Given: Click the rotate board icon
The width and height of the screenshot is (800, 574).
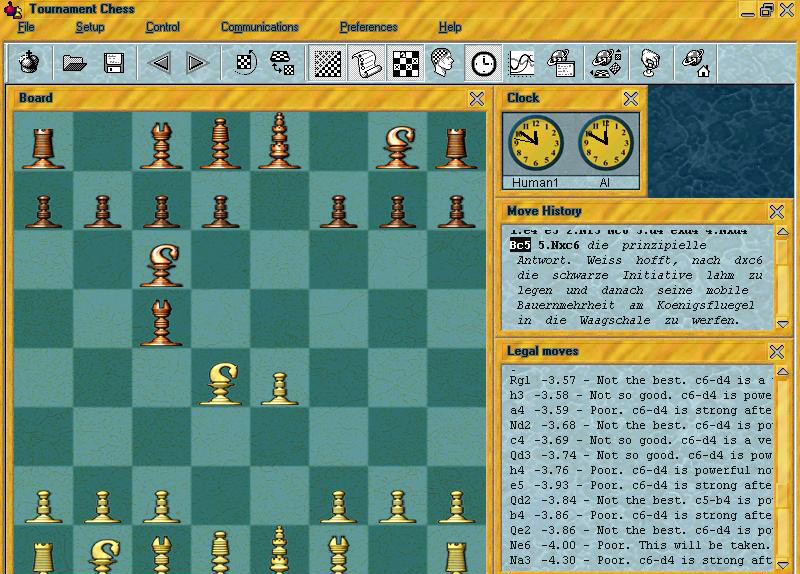Looking at the screenshot, I should [245, 63].
